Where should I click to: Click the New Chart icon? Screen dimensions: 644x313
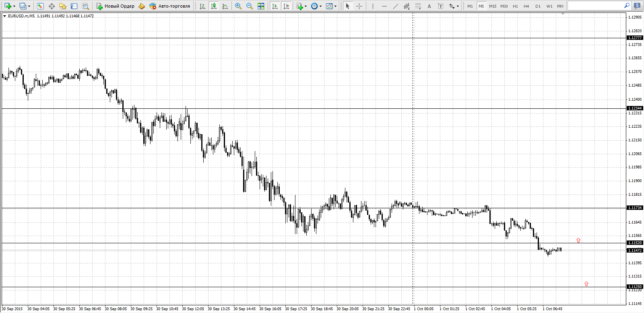pos(8,6)
